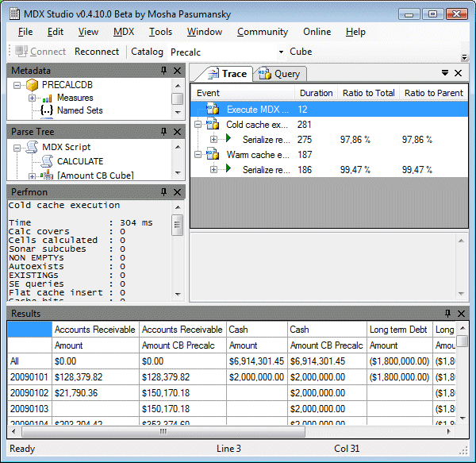Click the Named Sets braces icon

pos(47,110)
